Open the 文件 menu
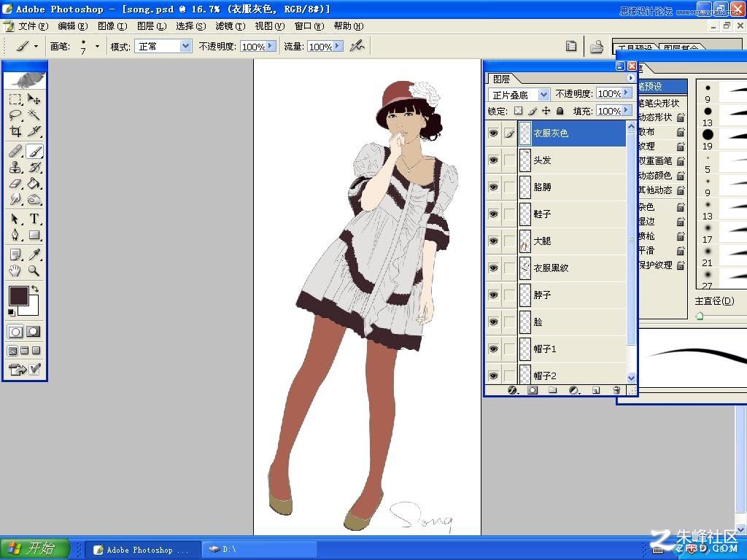 pos(33,26)
